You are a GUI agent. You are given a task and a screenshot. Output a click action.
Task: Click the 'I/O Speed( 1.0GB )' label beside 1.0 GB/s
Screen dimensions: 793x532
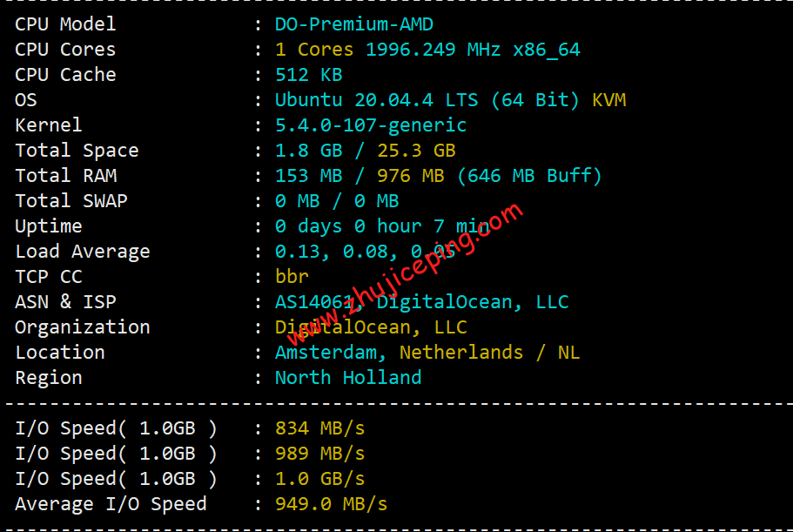click(x=117, y=479)
